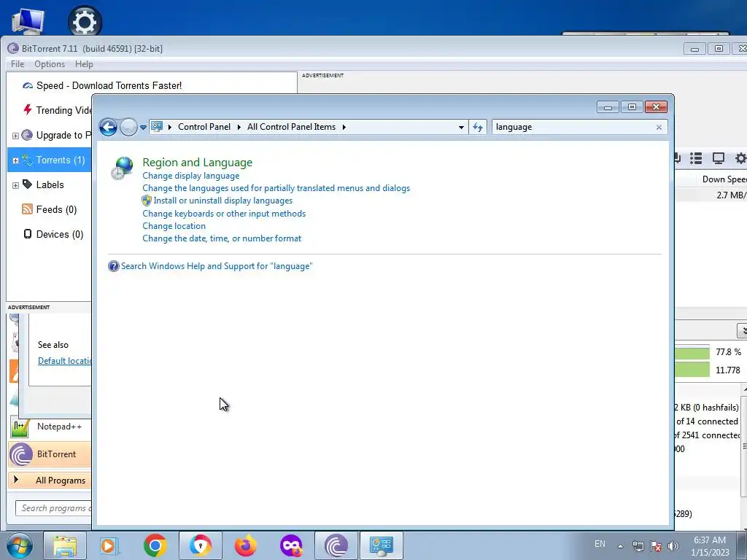Open Notepad++ from the Start menu

point(50,427)
